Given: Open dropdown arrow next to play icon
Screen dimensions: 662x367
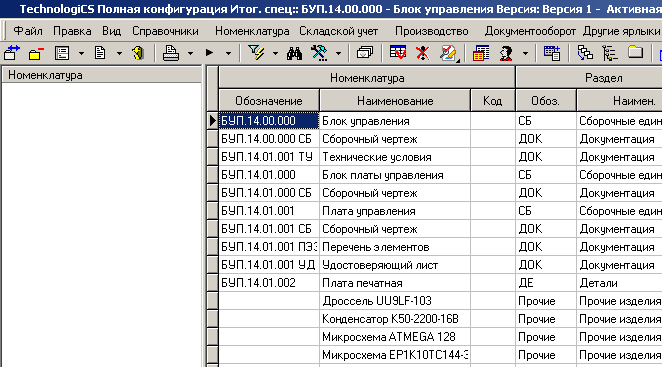Looking at the screenshot, I should [228, 54].
